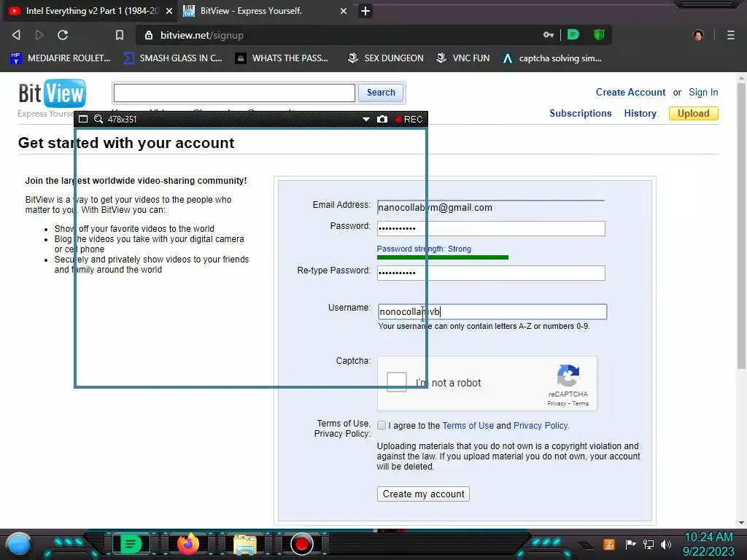This screenshot has width=747, height=560.
Task: Open the Create Account link
Action: pyautogui.click(x=630, y=93)
